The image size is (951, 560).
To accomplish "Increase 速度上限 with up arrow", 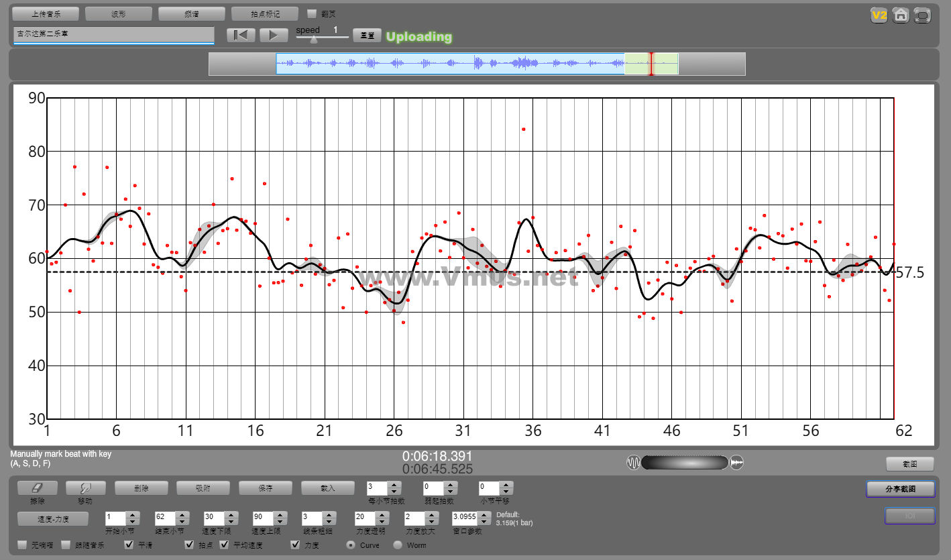I will (281, 515).
